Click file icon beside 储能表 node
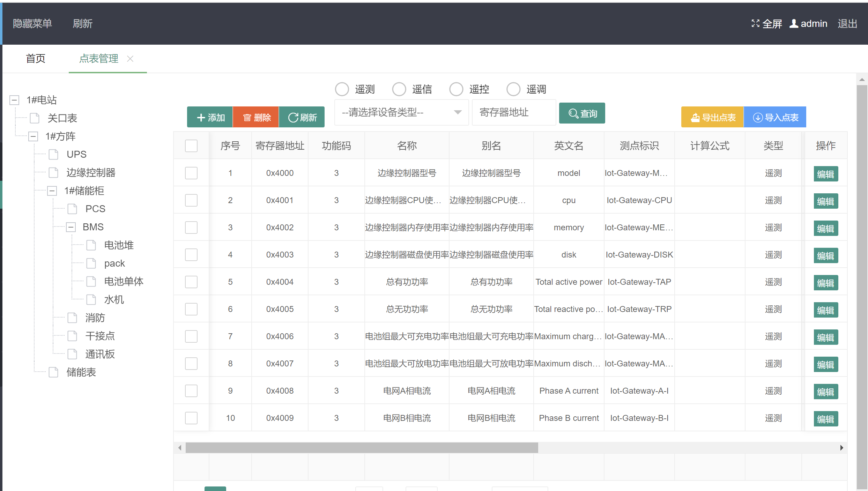Image resolution: width=868 pixels, height=491 pixels. tap(53, 372)
